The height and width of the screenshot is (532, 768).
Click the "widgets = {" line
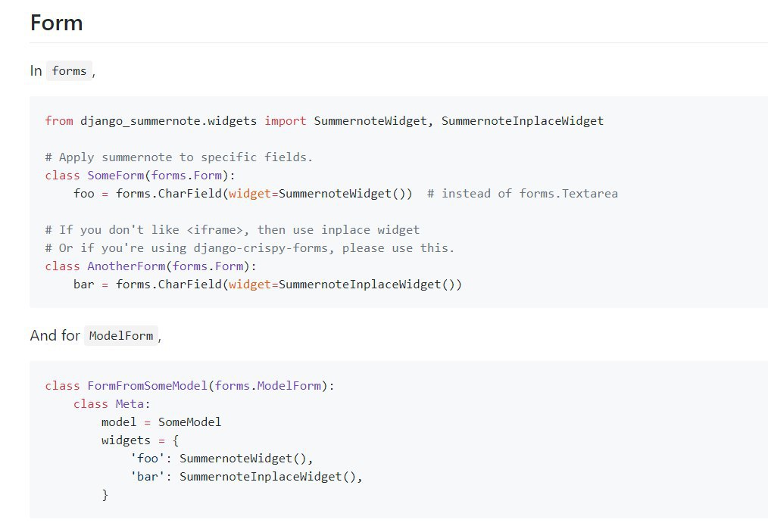[x=140, y=440]
